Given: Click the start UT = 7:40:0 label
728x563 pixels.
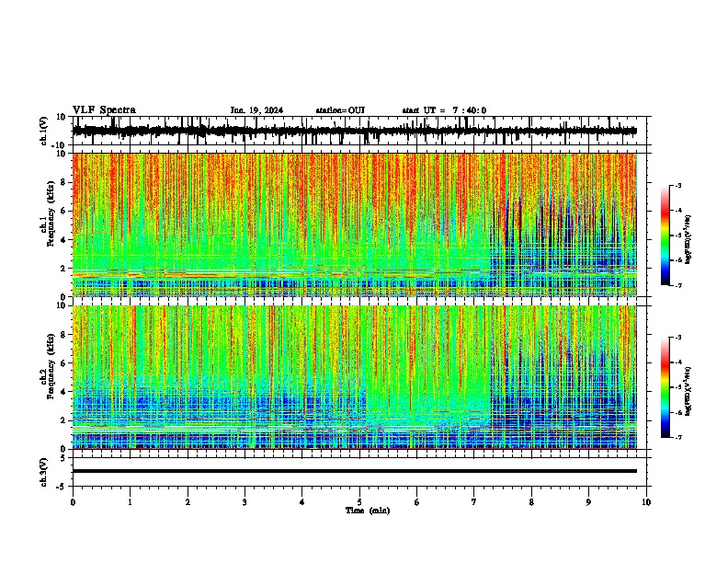Looking at the screenshot, I should [x=444, y=110].
